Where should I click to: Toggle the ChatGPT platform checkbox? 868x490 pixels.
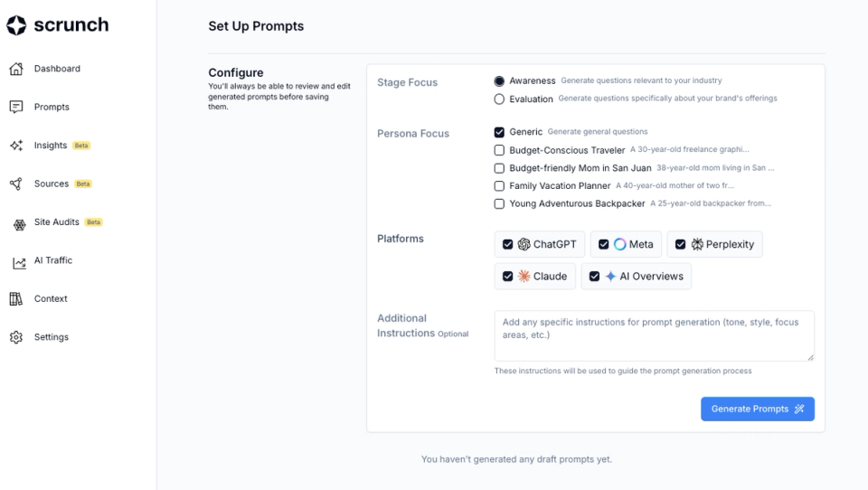tap(507, 244)
